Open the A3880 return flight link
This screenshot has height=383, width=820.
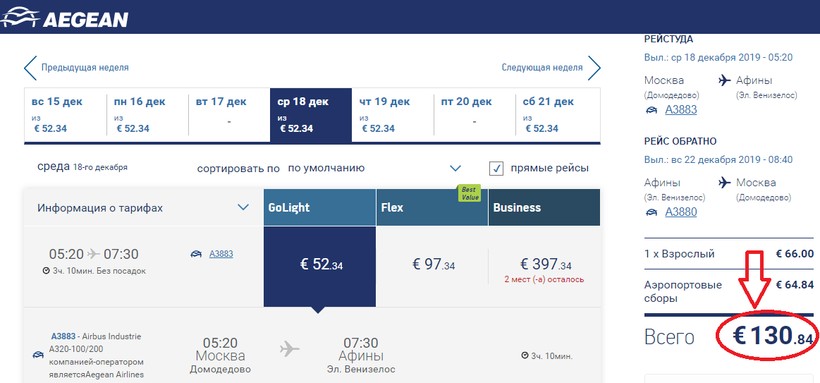(681, 212)
